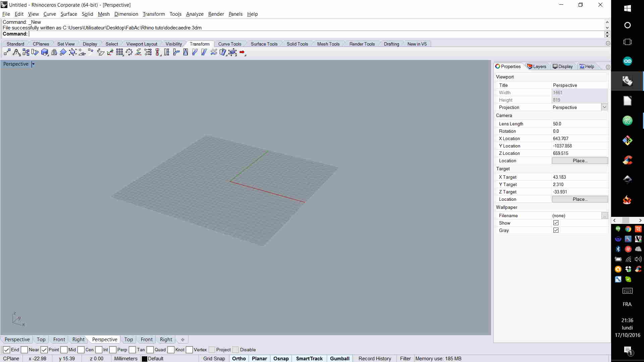Click the Mirror tool icon
Screen dimensions: 644x362
coord(54,52)
